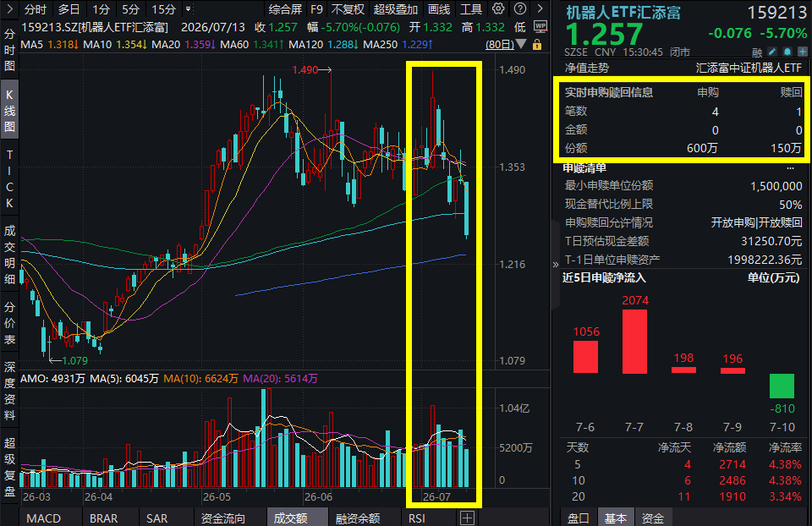Open the 盘口 tab in the right panel
This screenshot has width=812, height=526.
578,518
